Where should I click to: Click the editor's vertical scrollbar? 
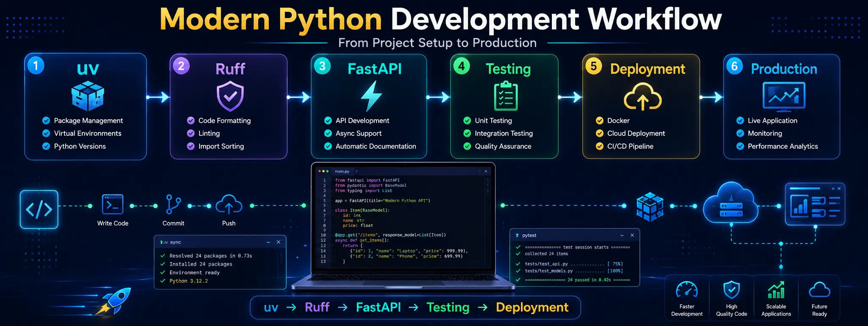click(487, 185)
